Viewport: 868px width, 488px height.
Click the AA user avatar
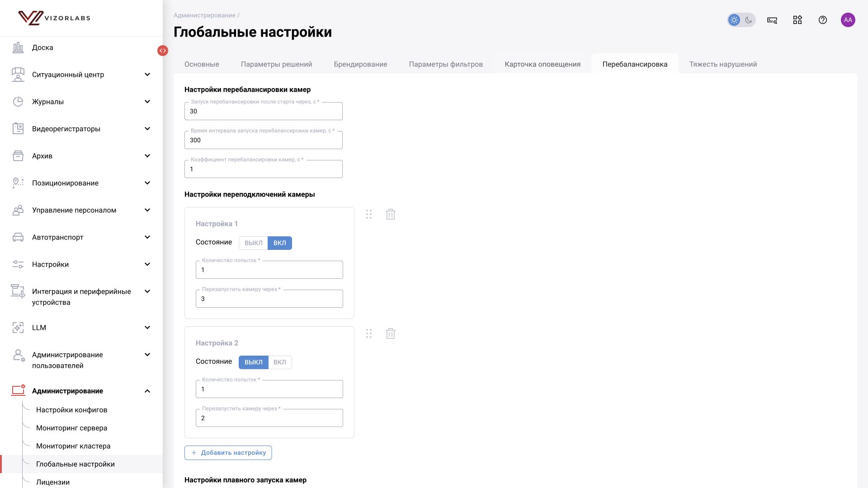point(848,20)
